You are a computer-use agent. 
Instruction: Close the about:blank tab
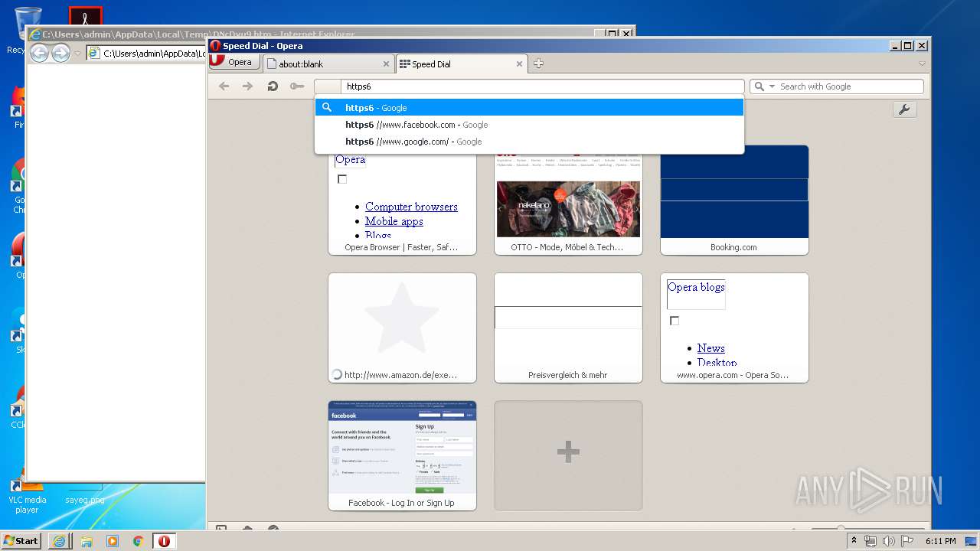[x=386, y=64]
